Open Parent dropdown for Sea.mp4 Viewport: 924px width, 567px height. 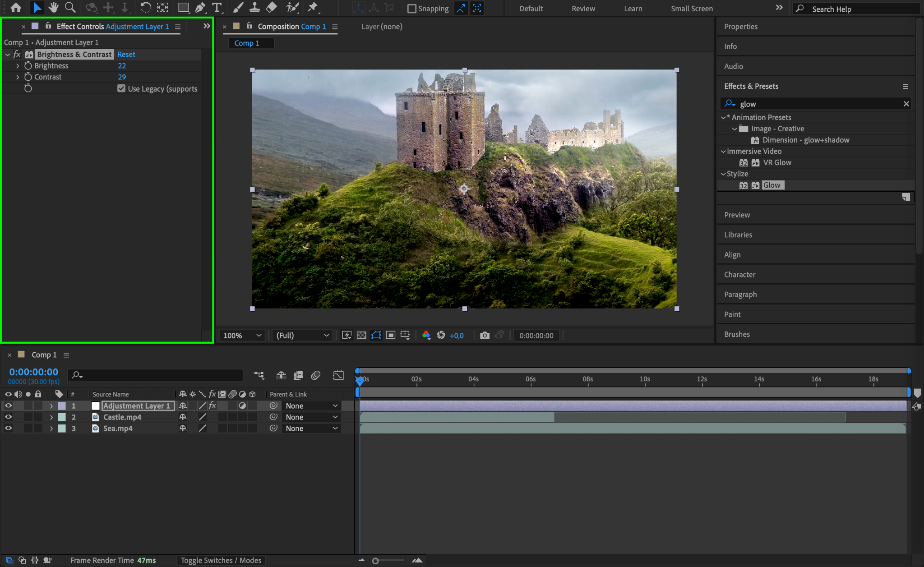click(x=311, y=429)
